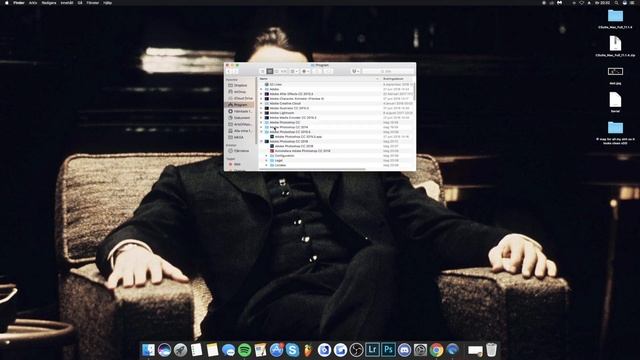This screenshot has width=640, height=360.
Task: Open the Finder menu in the menu bar
Action: [19, 3]
